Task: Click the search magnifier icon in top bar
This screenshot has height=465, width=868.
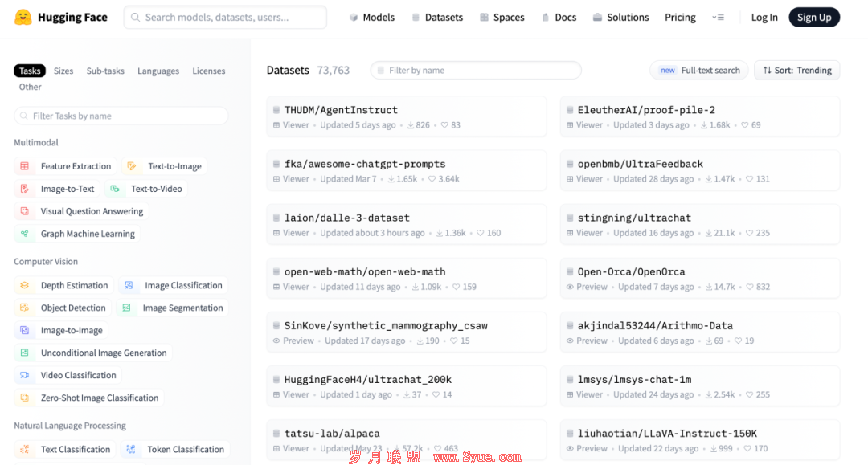Action: [135, 18]
